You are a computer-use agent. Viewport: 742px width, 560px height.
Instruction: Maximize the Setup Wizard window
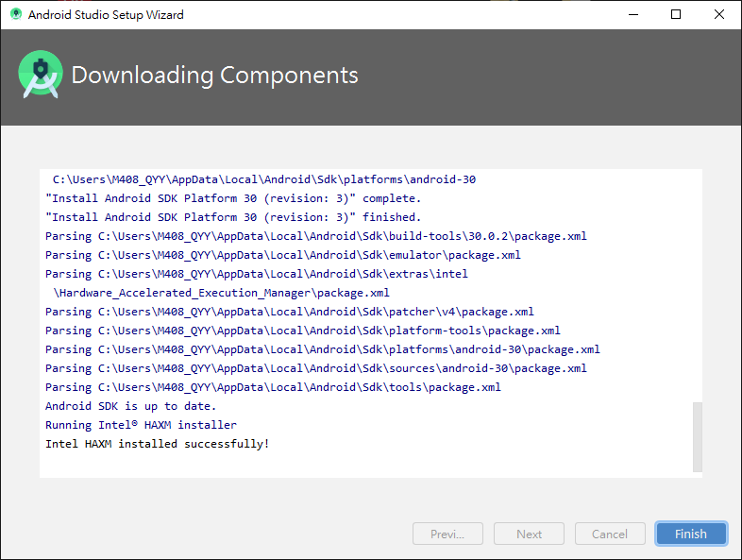(x=676, y=15)
